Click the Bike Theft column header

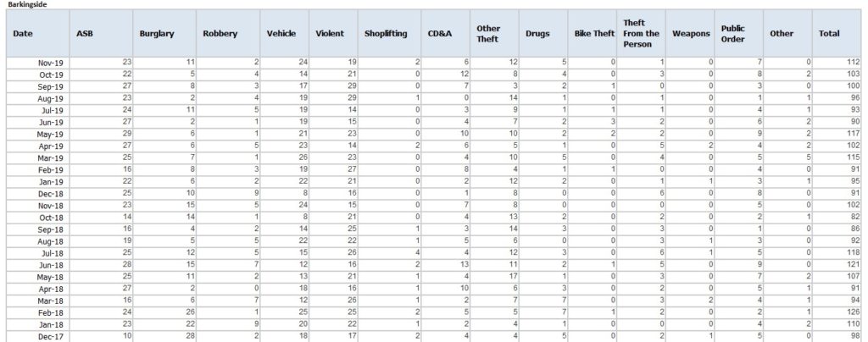point(593,34)
